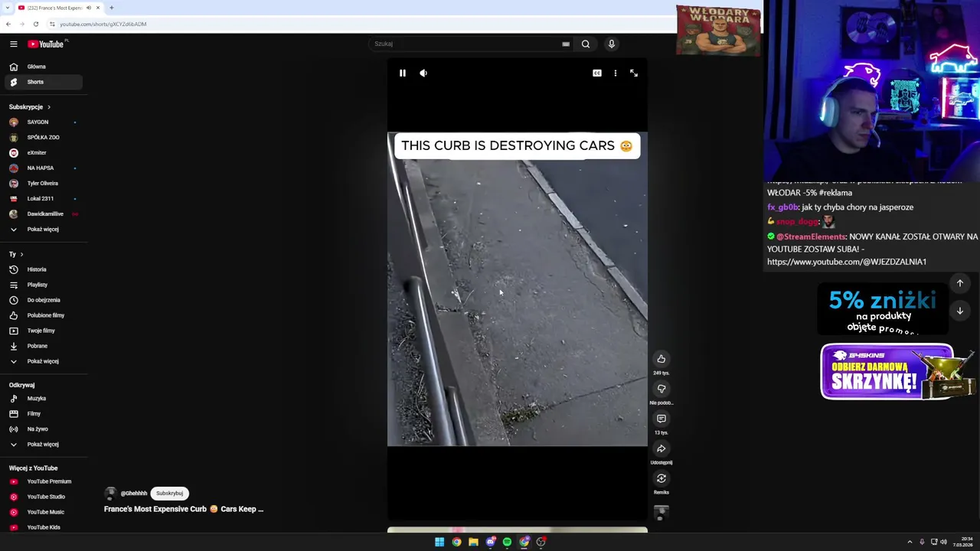Open the eXmiter channel
980x551 pixels.
click(43, 153)
